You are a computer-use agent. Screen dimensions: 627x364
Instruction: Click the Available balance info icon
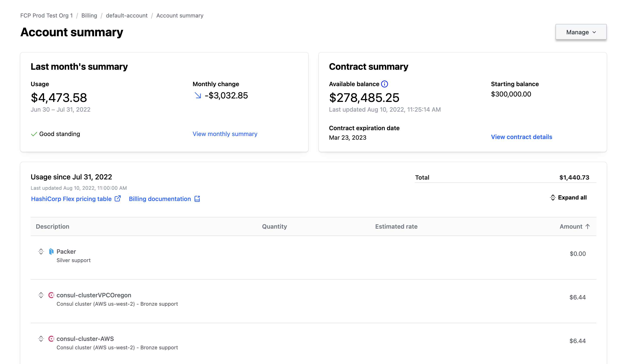(x=384, y=84)
